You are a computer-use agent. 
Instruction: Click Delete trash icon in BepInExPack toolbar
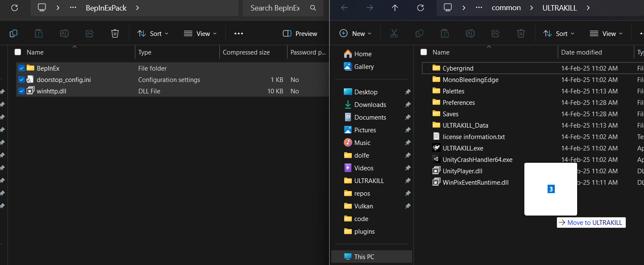pos(115,33)
